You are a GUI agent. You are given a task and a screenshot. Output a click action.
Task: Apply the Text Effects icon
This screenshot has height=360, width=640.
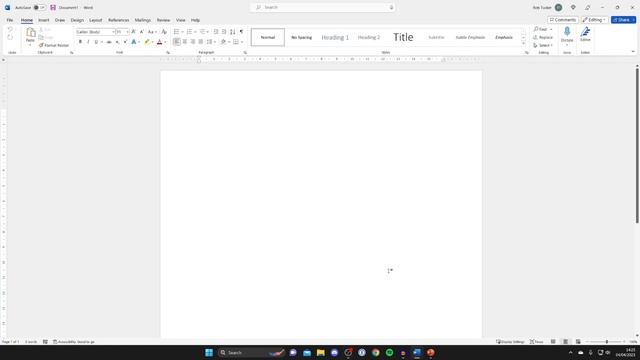pyautogui.click(x=134, y=42)
